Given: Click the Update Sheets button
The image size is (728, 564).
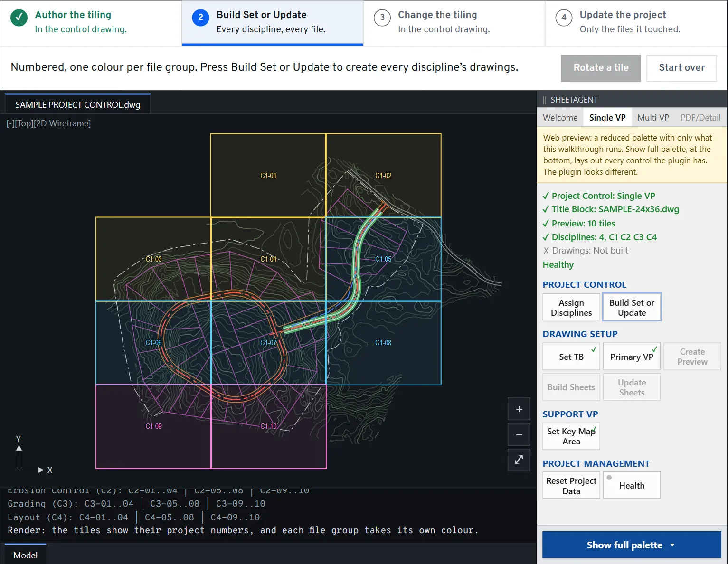Looking at the screenshot, I should pos(632,387).
